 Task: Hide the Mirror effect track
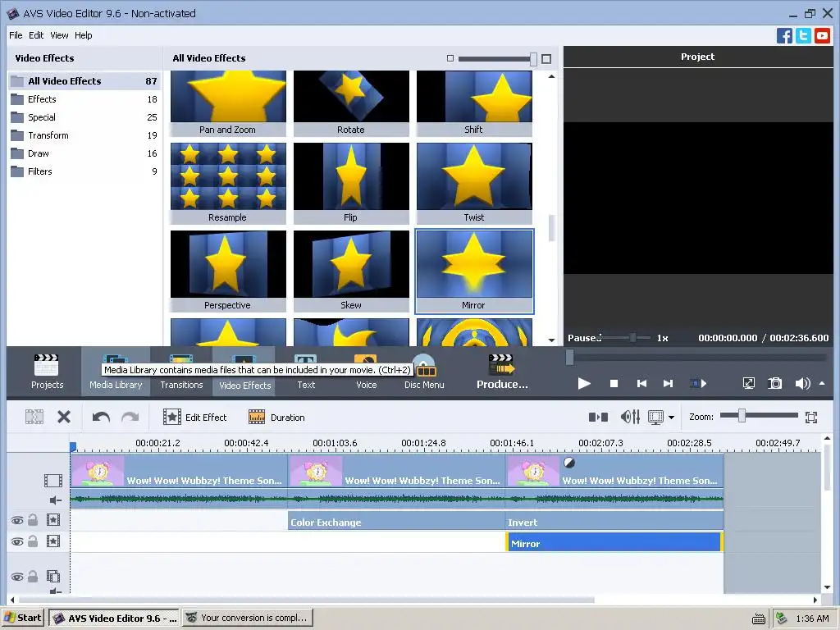(17, 541)
